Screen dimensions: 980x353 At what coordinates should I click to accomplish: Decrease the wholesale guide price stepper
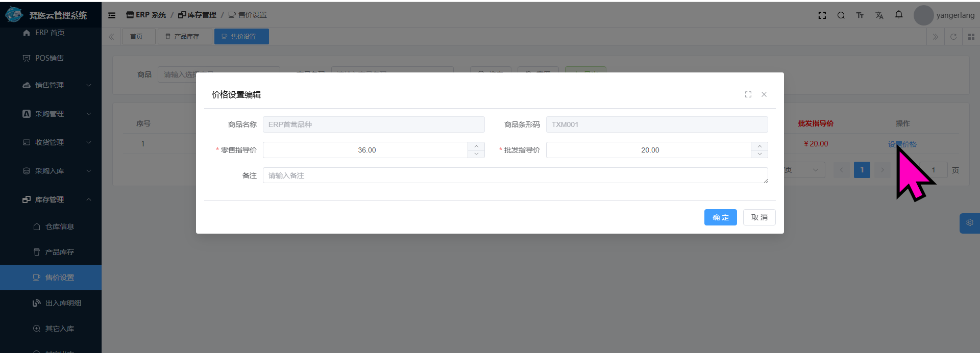pyautogui.click(x=759, y=154)
